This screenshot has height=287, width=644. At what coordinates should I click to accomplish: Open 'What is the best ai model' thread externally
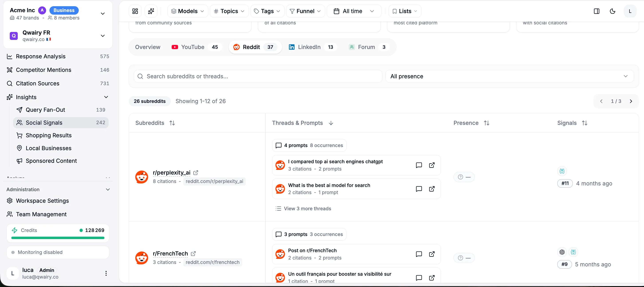click(432, 189)
